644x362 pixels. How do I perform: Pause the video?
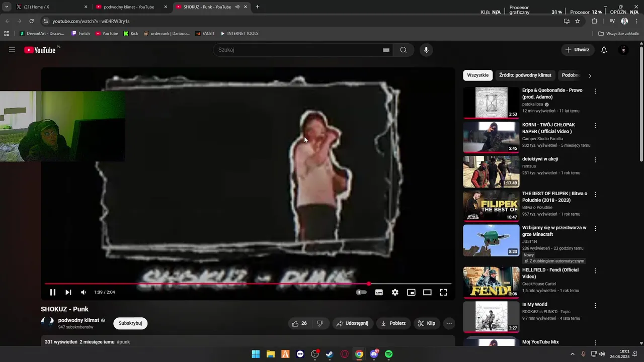click(x=53, y=292)
